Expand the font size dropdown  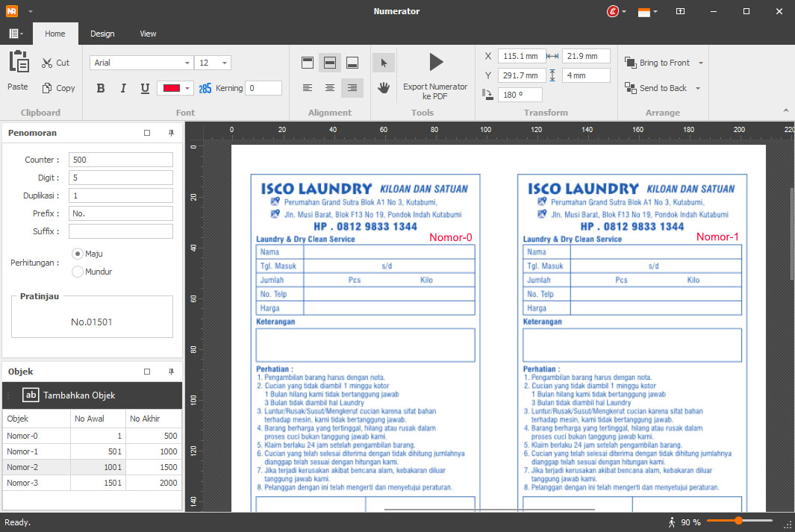[x=225, y=63]
